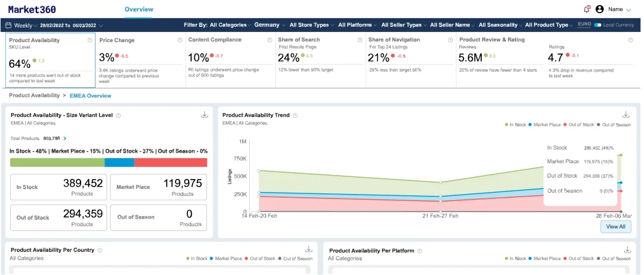Toggle the EURO Local Currency switch
This screenshot has height=275, width=644.
point(597,25)
